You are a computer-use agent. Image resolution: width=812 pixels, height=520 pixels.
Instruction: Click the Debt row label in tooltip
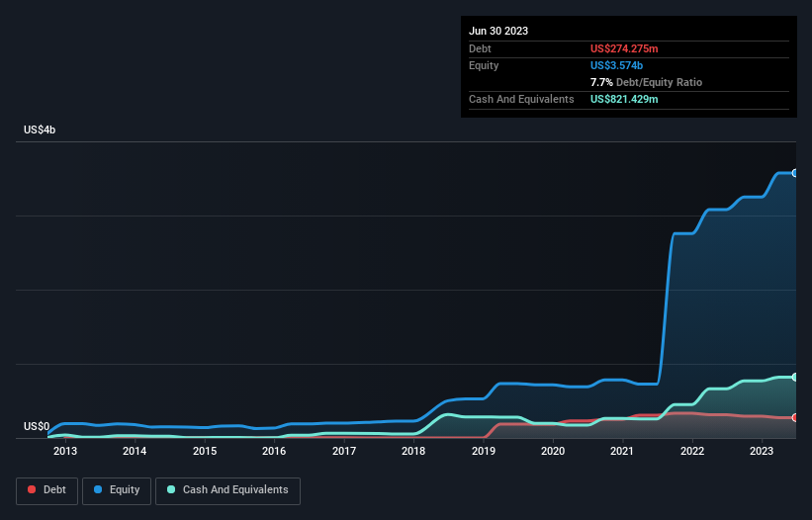tap(480, 48)
